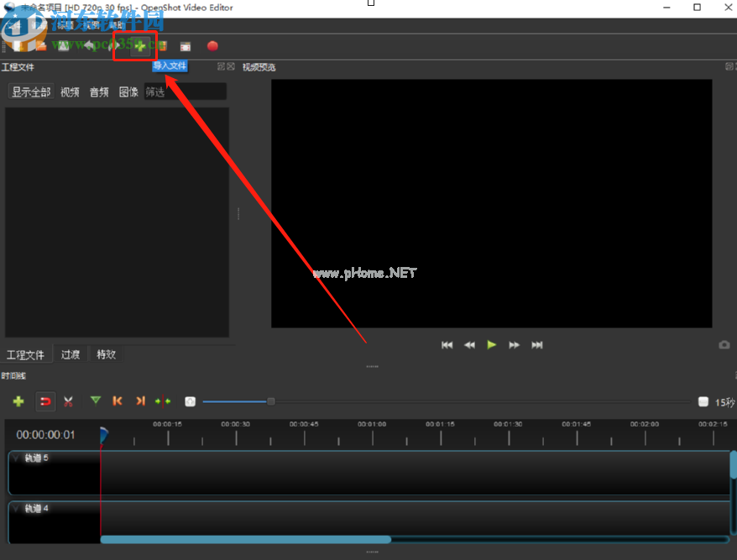Screen dimensions: 737x560
Task: Jump to the next marker
Action: pos(140,401)
